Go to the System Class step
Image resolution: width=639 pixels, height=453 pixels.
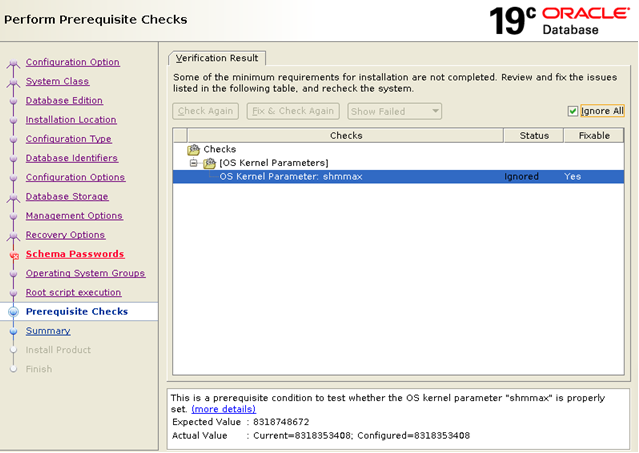[57, 81]
